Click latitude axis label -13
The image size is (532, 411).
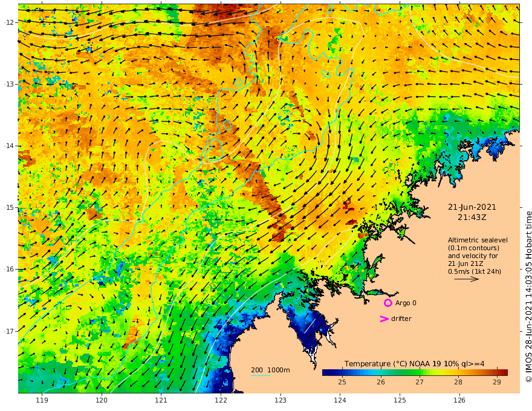point(9,84)
